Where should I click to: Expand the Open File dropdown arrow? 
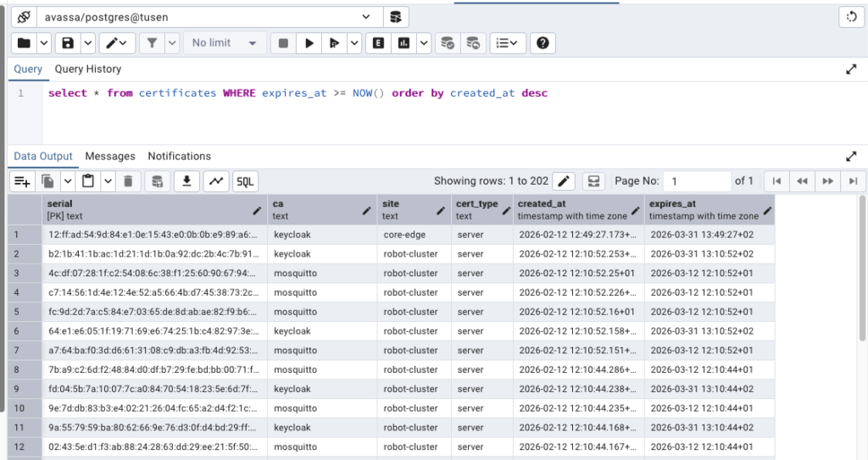coord(44,42)
